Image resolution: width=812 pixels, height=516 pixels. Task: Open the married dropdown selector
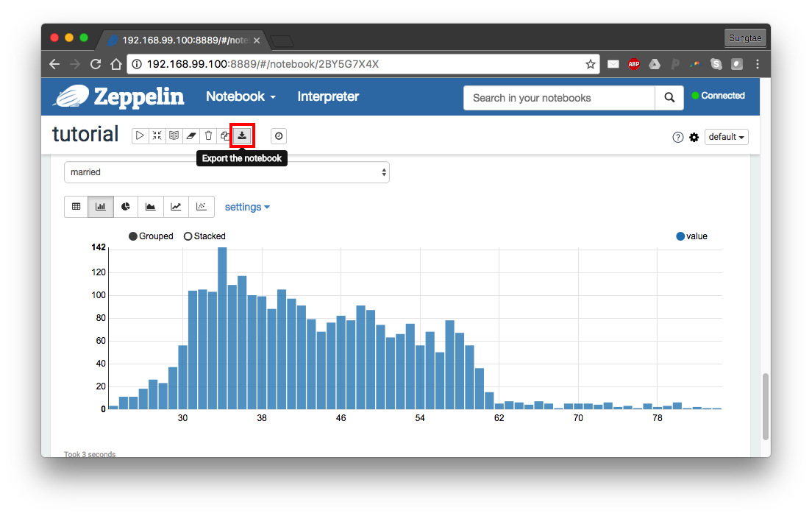227,172
